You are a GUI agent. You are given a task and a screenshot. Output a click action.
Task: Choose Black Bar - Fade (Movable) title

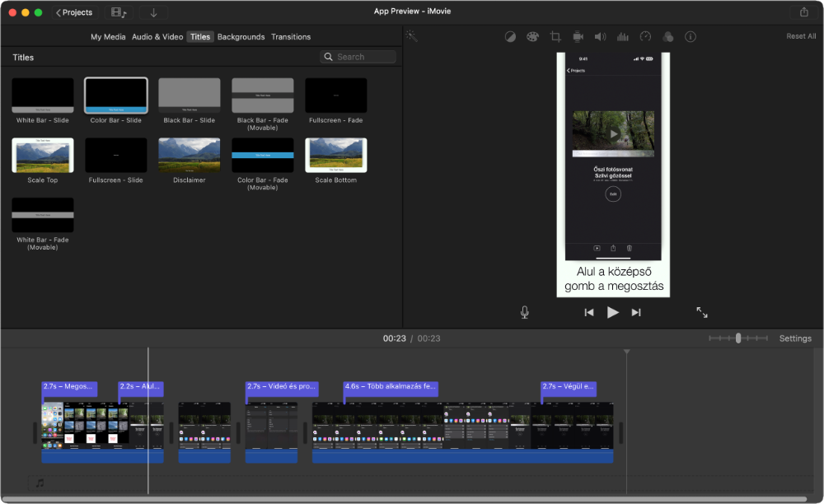click(x=263, y=96)
